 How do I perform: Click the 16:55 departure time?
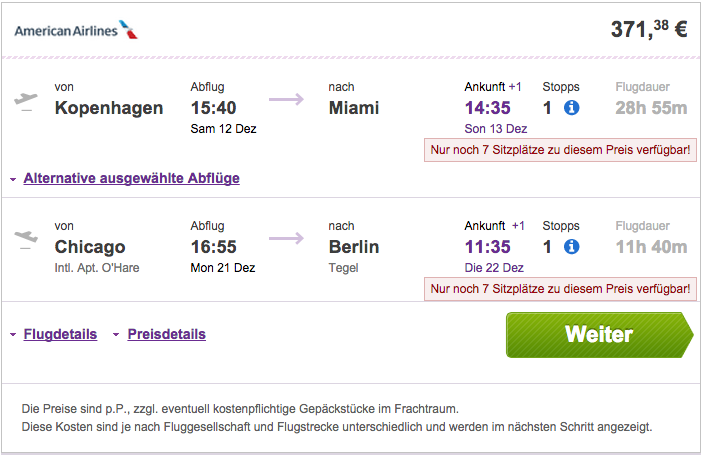coord(213,247)
